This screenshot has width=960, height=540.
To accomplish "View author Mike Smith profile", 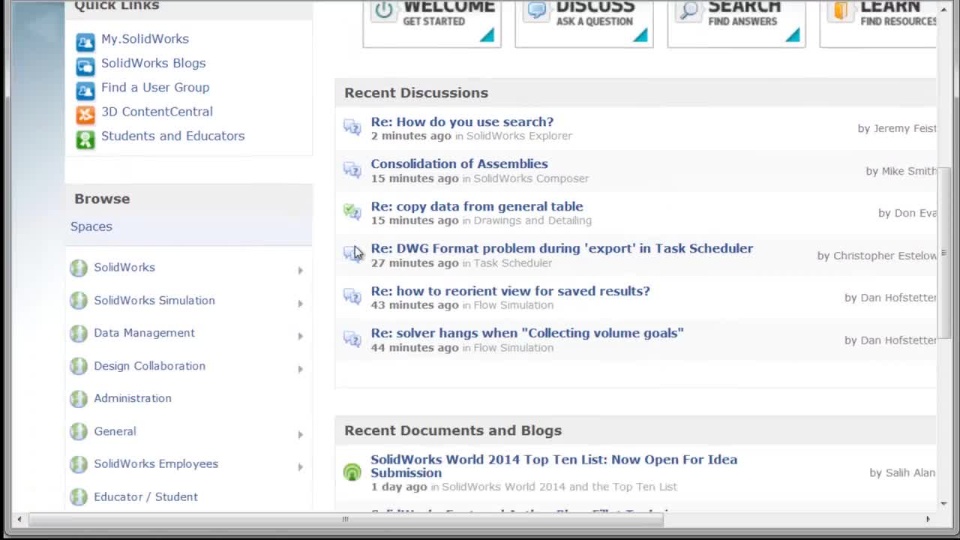I will (909, 171).
